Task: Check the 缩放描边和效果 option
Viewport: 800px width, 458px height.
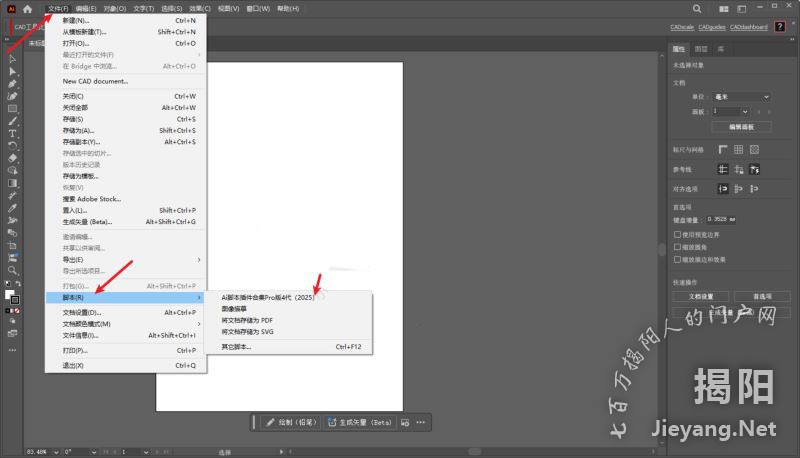Action: (x=679, y=258)
